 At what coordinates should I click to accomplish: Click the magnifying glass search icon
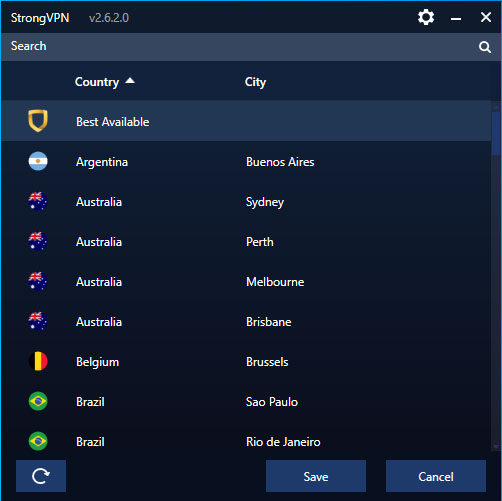coord(485,47)
